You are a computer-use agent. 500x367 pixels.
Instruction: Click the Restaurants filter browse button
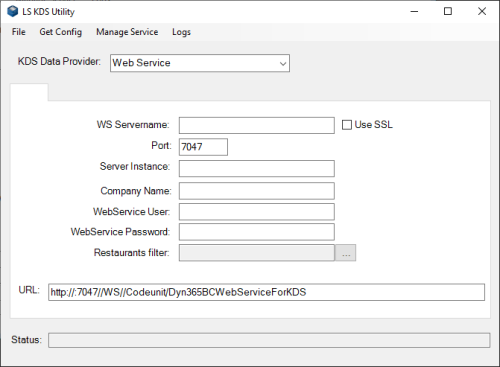point(346,253)
